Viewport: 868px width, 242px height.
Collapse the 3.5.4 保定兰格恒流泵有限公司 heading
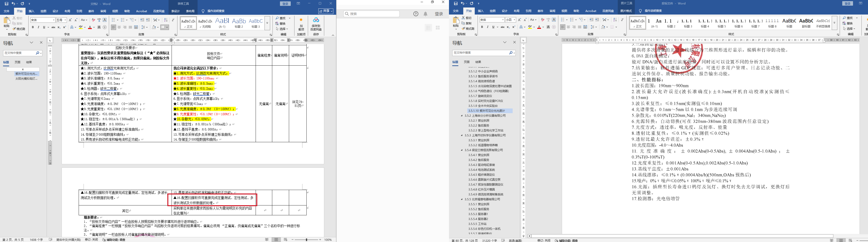pyautogui.click(x=462, y=150)
